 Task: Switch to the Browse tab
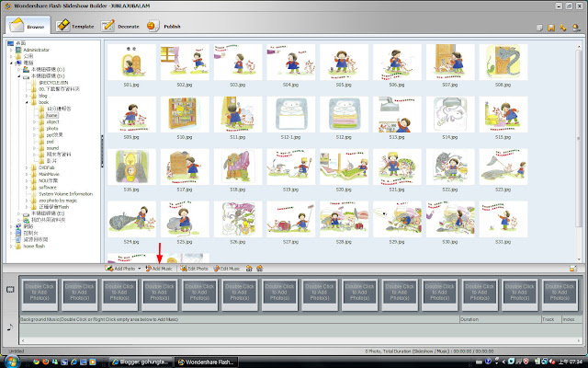pos(27,26)
